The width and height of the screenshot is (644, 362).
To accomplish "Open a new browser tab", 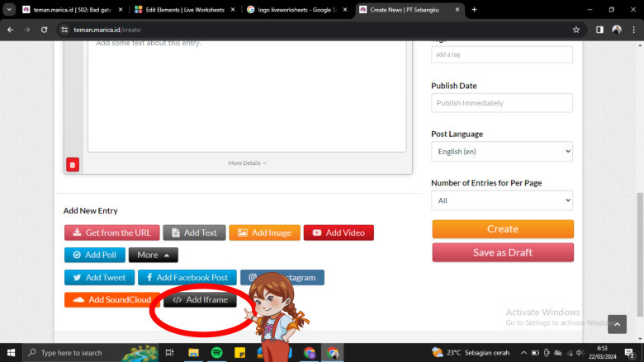I will pyautogui.click(x=474, y=9).
